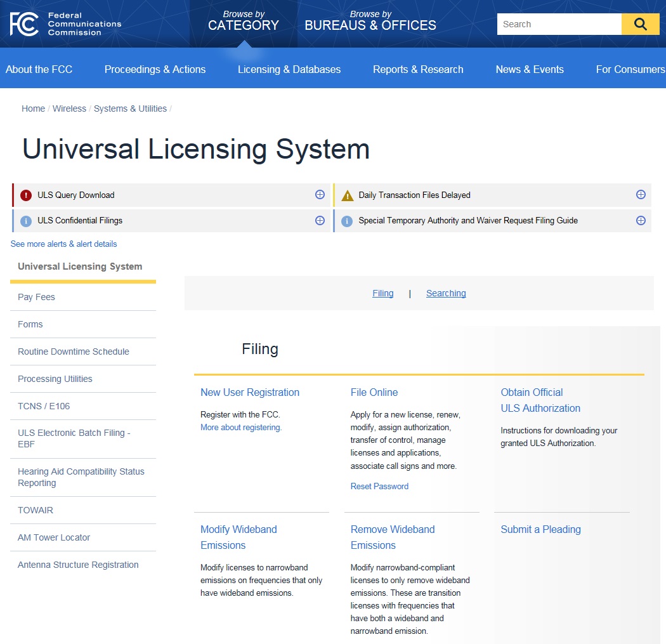This screenshot has width=666, height=644.
Task: Open Processing Utilities in sidebar
Action: point(55,379)
